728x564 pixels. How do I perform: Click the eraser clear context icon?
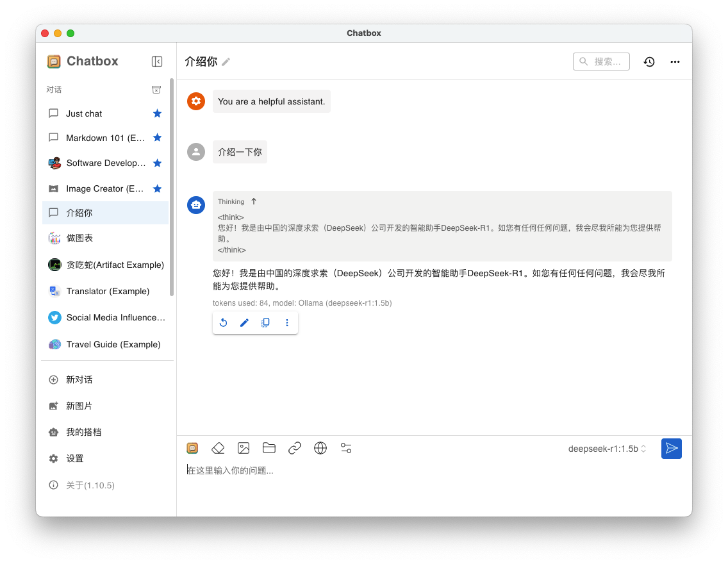pos(218,448)
